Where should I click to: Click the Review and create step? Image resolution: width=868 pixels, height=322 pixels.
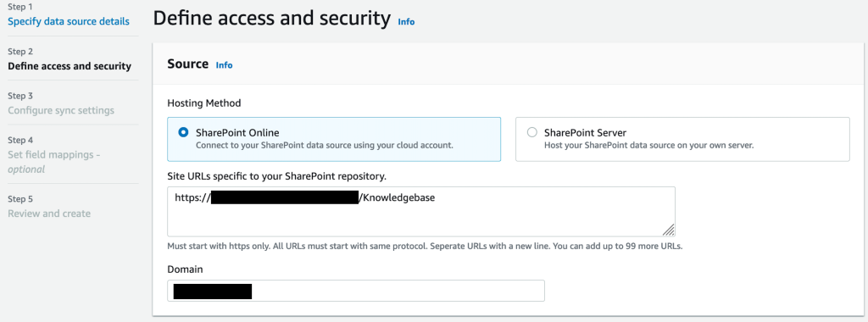tap(49, 214)
